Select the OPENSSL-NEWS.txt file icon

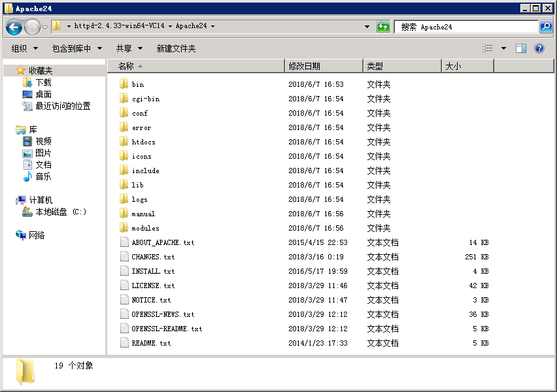pyautogui.click(x=124, y=314)
